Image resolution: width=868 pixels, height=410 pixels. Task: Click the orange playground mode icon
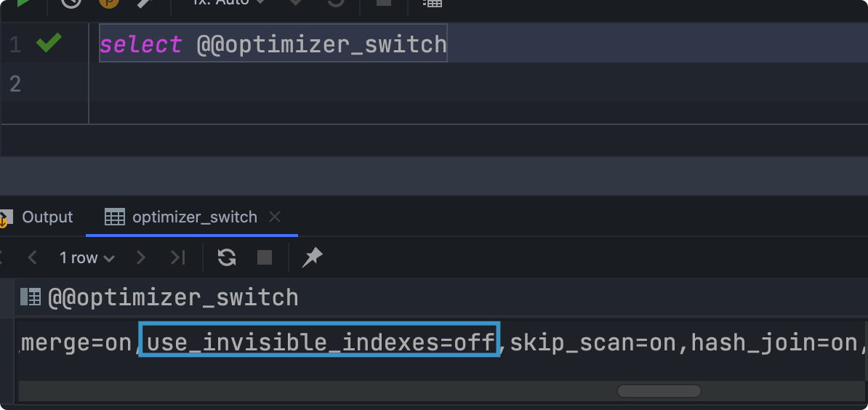click(x=108, y=3)
